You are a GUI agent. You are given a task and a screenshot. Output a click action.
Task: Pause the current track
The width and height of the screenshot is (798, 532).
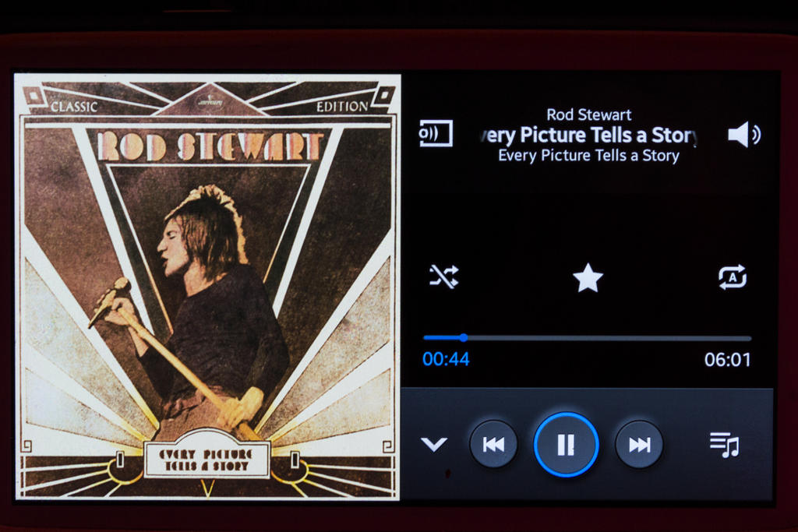566,445
